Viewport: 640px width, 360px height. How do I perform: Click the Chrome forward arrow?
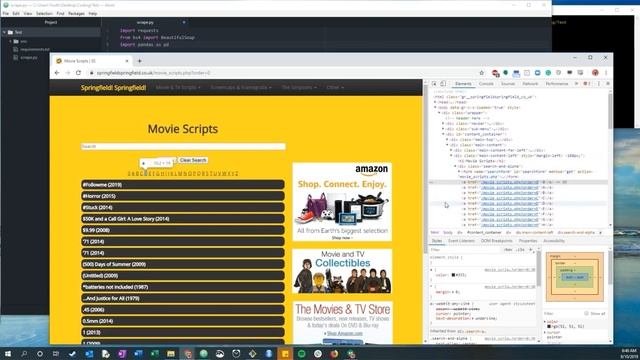click(67, 73)
